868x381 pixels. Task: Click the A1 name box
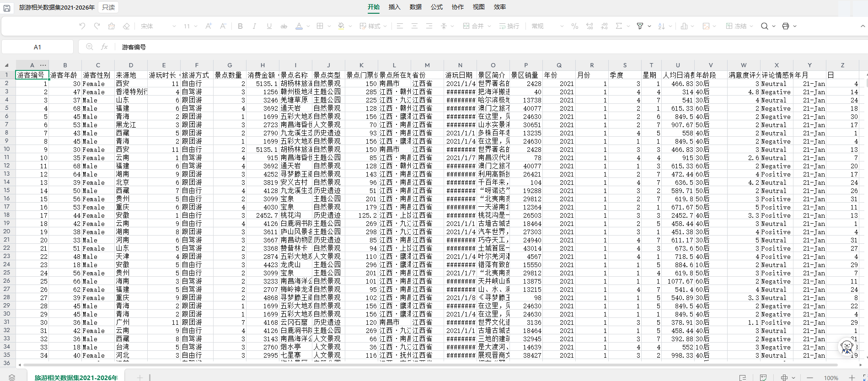coord(38,47)
